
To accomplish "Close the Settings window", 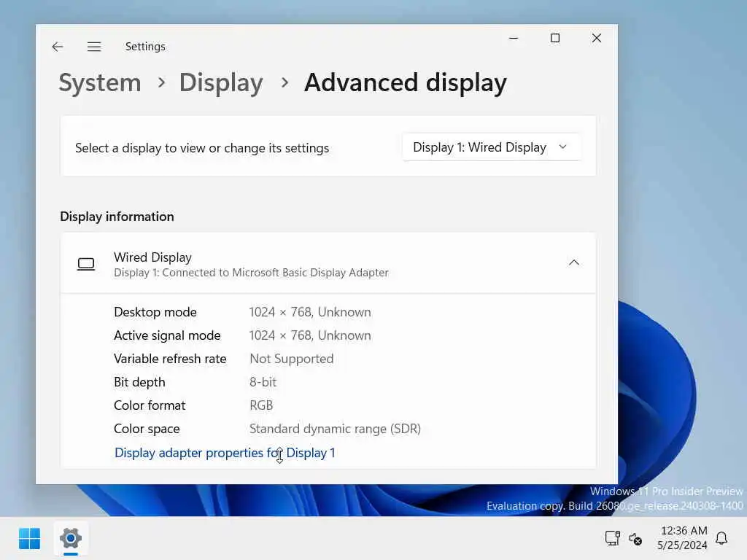I will click(x=597, y=38).
